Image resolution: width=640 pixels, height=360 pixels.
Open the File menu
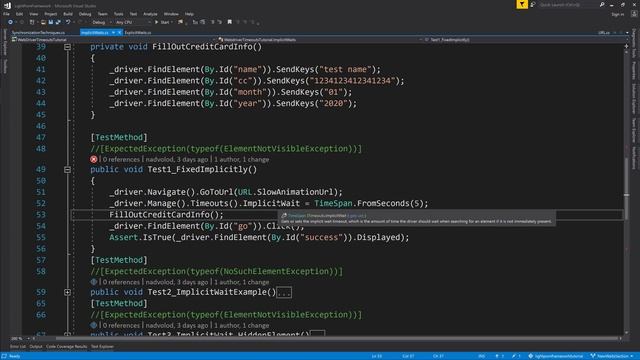(6, 14)
